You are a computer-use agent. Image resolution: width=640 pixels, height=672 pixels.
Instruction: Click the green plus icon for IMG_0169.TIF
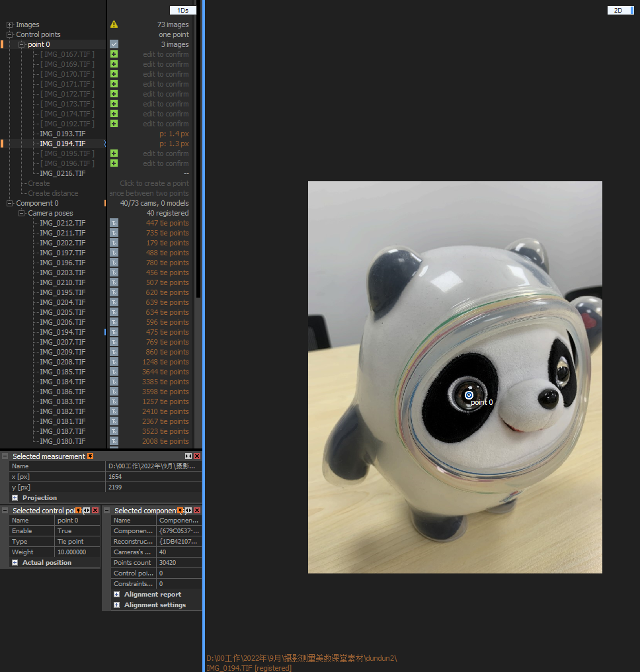click(114, 64)
